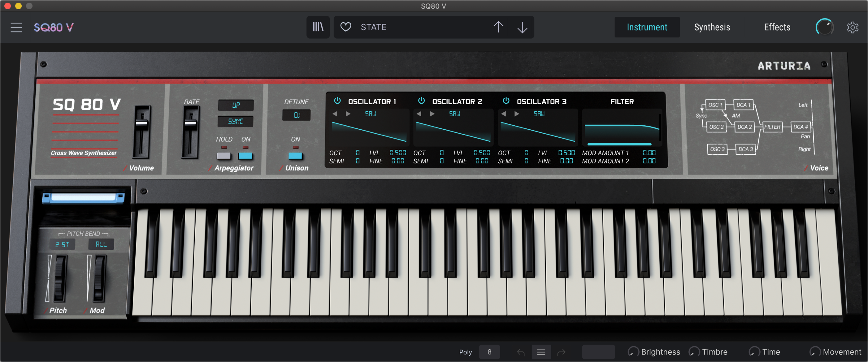The height and width of the screenshot is (362, 868).
Task: Select previous waveform for Oscillator 1
Action: (x=334, y=114)
